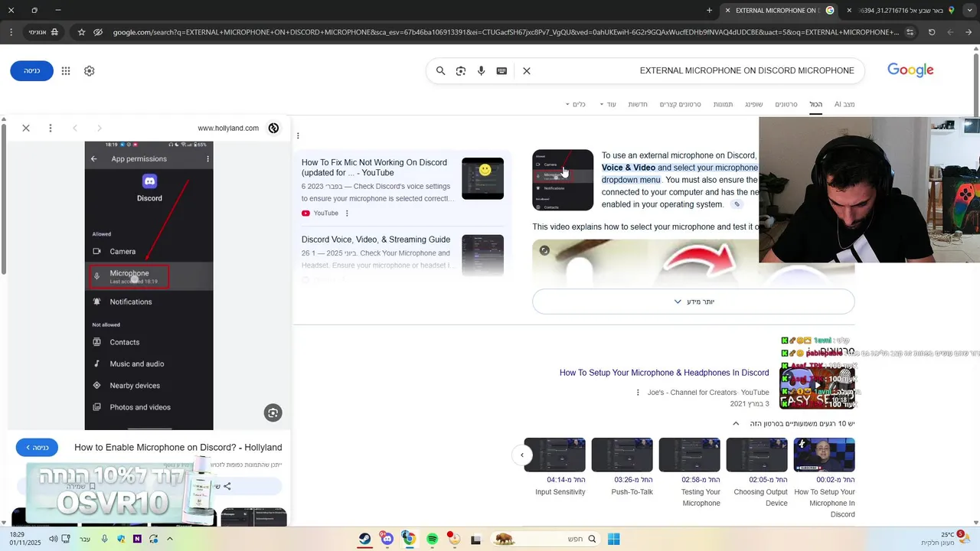The image size is (980, 551).
Task: Click the 'עבר' language indicator in taskbar
Action: 85,539
